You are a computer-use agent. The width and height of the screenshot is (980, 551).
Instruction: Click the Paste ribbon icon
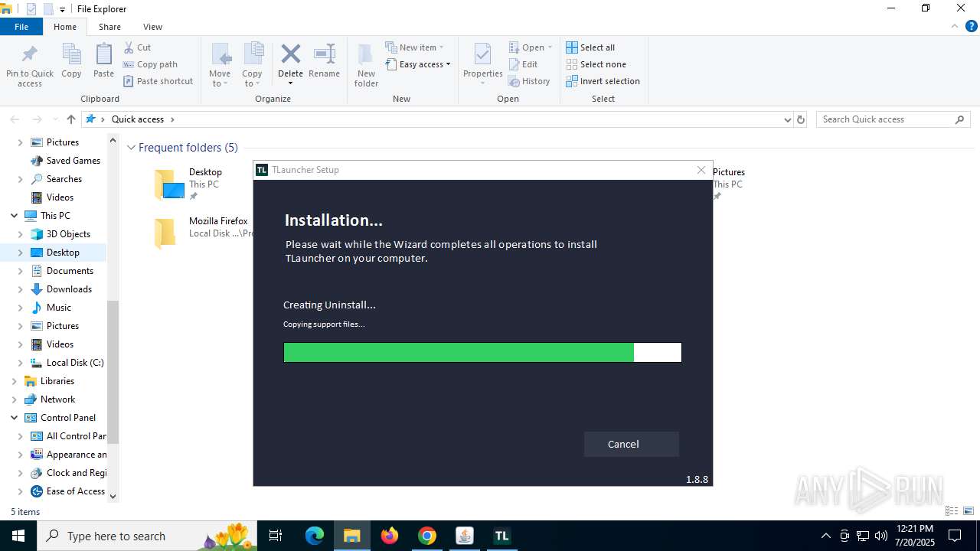(x=103, y=61)
